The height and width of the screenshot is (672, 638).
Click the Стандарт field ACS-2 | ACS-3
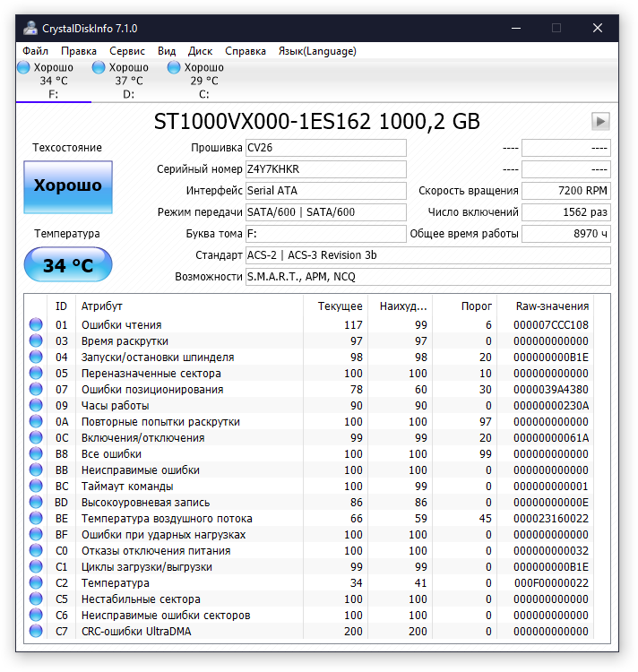click(428, 255)
